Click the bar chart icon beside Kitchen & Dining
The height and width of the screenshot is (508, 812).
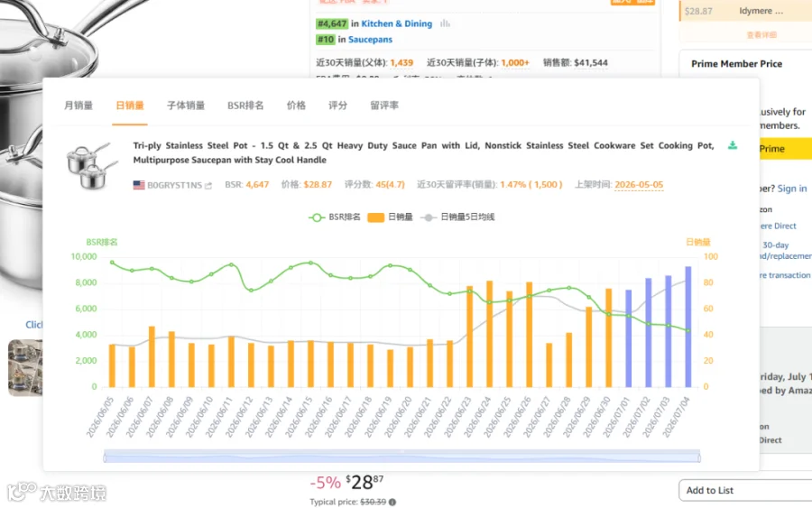(x=445, y=23)
